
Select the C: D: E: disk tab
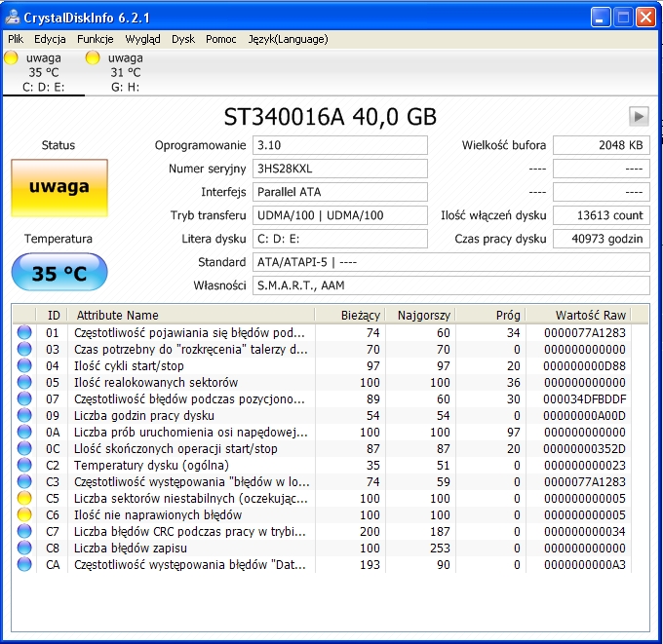point(44,72)
